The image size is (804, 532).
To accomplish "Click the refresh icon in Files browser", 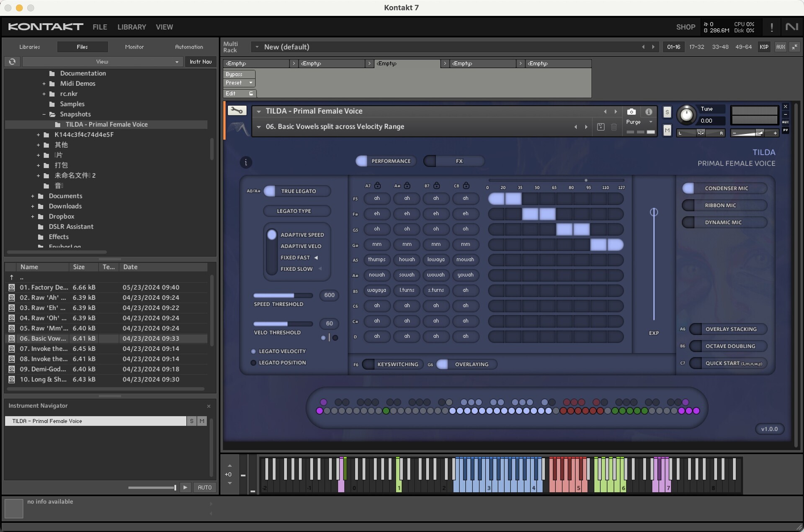I will [12, 62].
